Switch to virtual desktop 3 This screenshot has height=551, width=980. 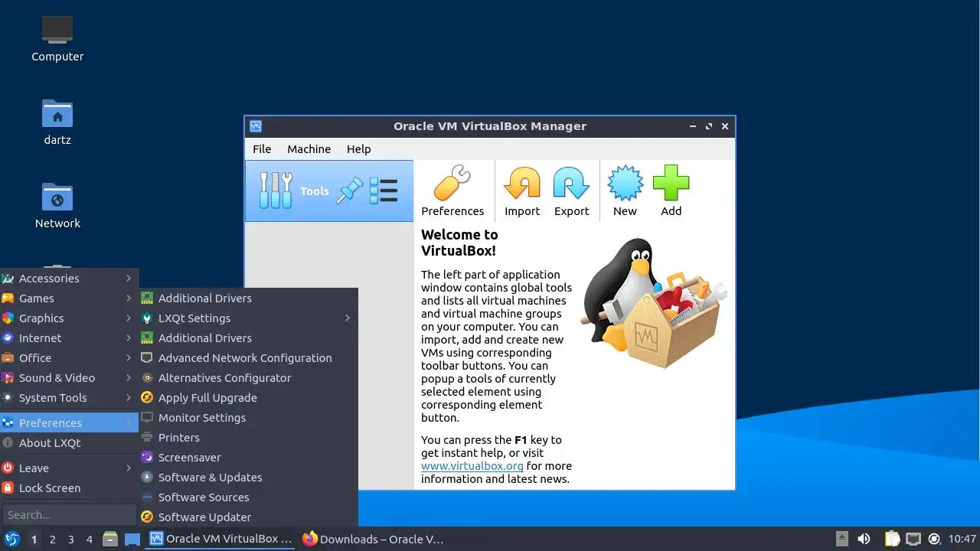tap(70, 540)
